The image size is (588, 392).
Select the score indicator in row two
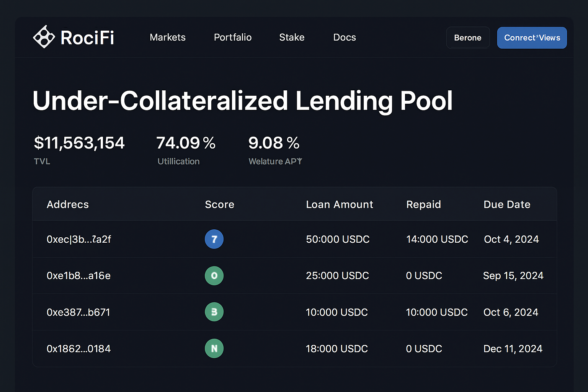coord(214,276)
